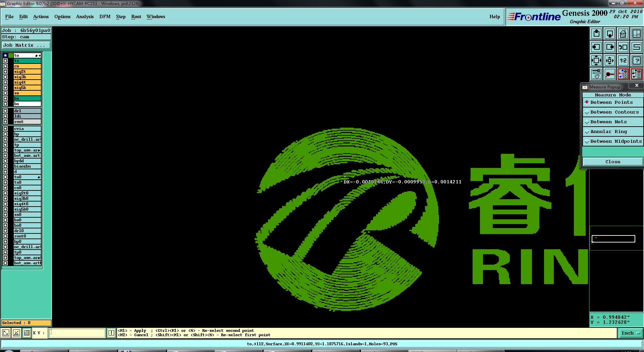Click Close in Measure Popup
The height and width of the screenshot is (352, 644).
click(x=613, y=162)
